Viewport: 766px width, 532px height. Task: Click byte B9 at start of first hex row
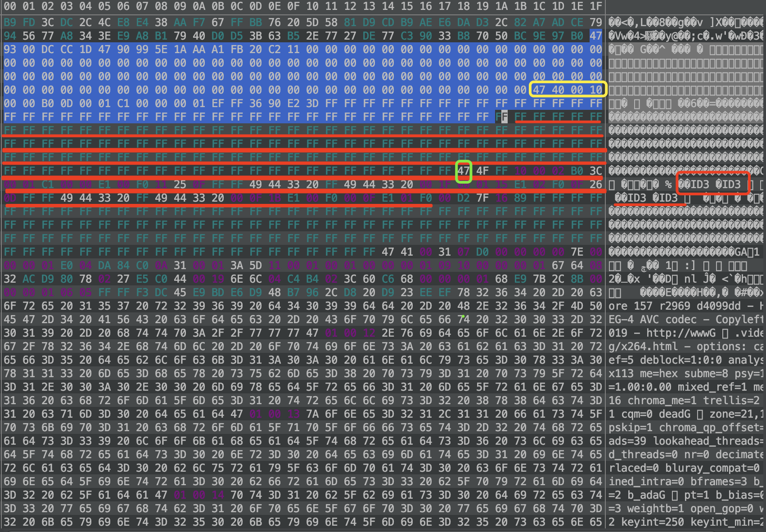(10, 23)
